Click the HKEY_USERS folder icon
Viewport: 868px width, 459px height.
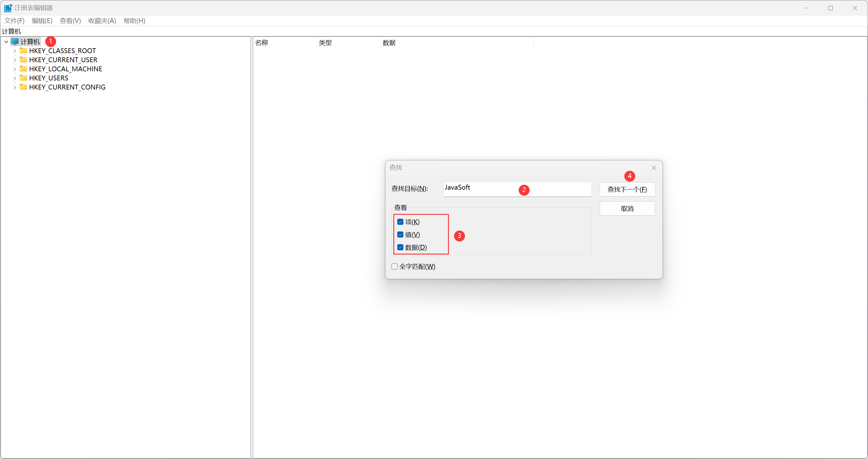[23, 78]
